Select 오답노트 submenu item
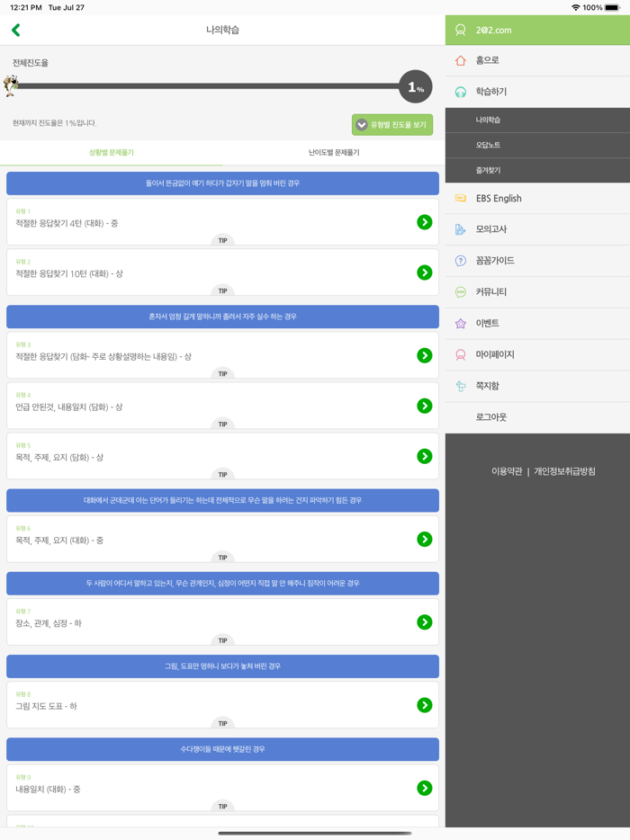 537,145
